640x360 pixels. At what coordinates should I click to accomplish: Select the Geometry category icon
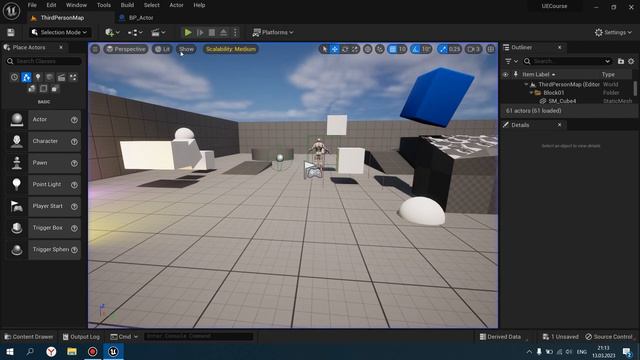tap(31, 89)
